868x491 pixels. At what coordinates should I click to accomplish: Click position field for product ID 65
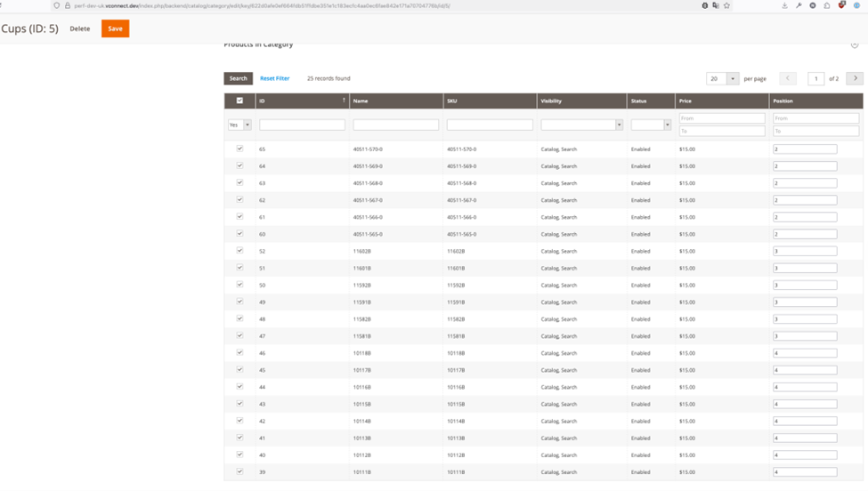[x=805, y=149]
